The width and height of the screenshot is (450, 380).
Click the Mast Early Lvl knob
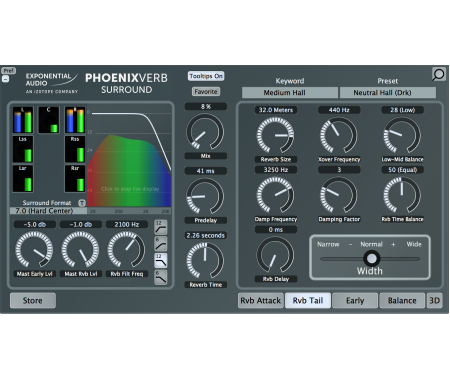pyautogui.click(x=34, y=250)
